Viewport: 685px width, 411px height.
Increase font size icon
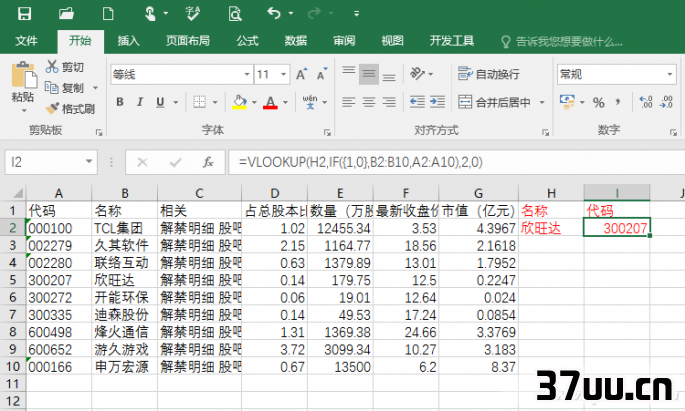tap(302, 74)
